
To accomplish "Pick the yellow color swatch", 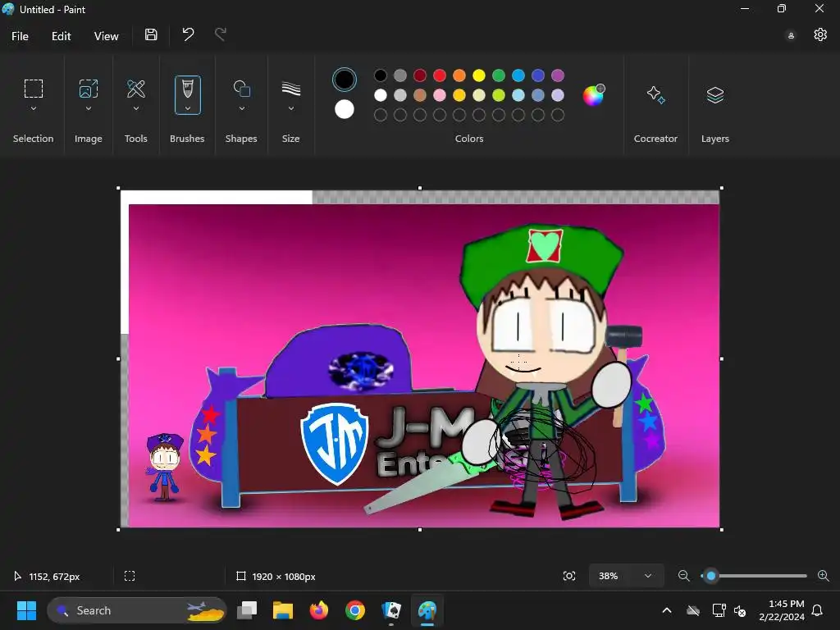I will [x=479, y=75].
